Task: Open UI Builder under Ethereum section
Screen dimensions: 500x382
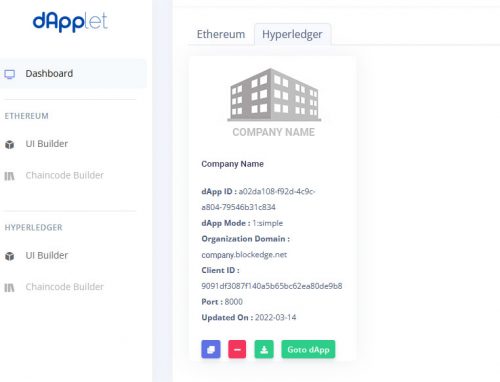Action: click(47, 144)
